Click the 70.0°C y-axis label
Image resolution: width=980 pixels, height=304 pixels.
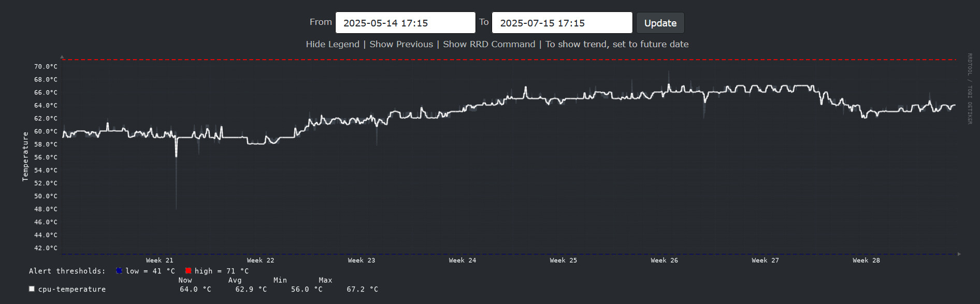tap(46, 66)
